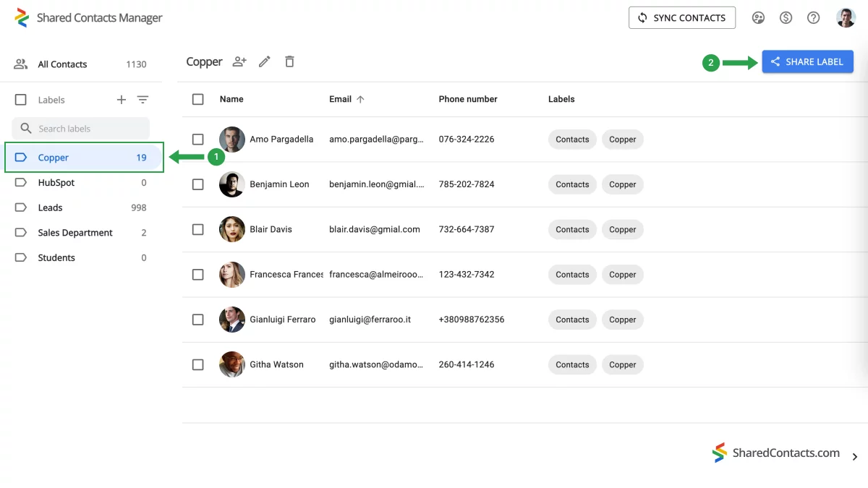
Task: Open the help question mark icon
Action: tap(814, 18)
